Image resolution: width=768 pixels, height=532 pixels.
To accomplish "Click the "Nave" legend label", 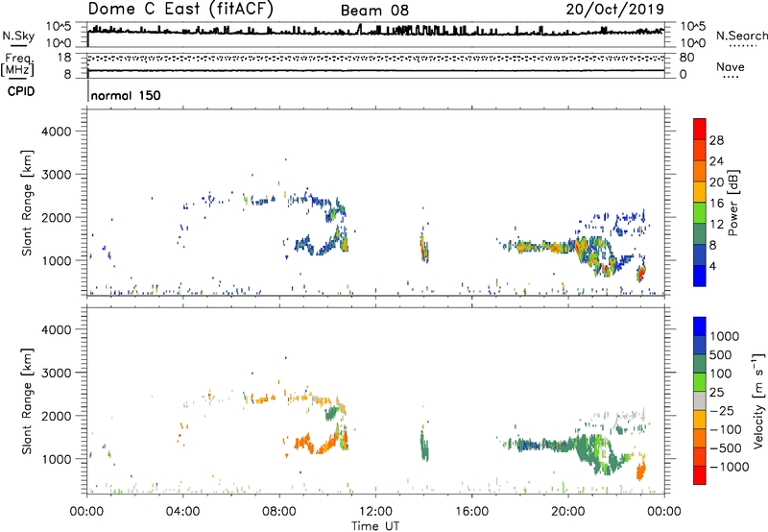I will 731,66.
